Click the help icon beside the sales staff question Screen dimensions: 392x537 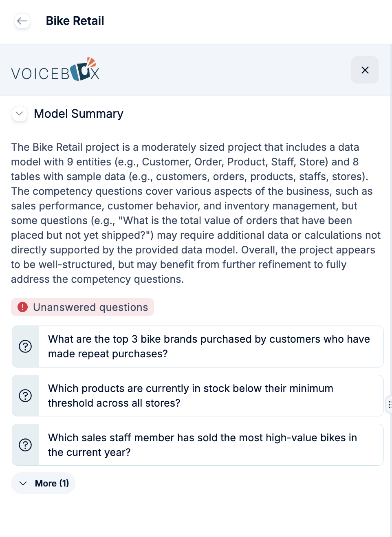[25, 445]
